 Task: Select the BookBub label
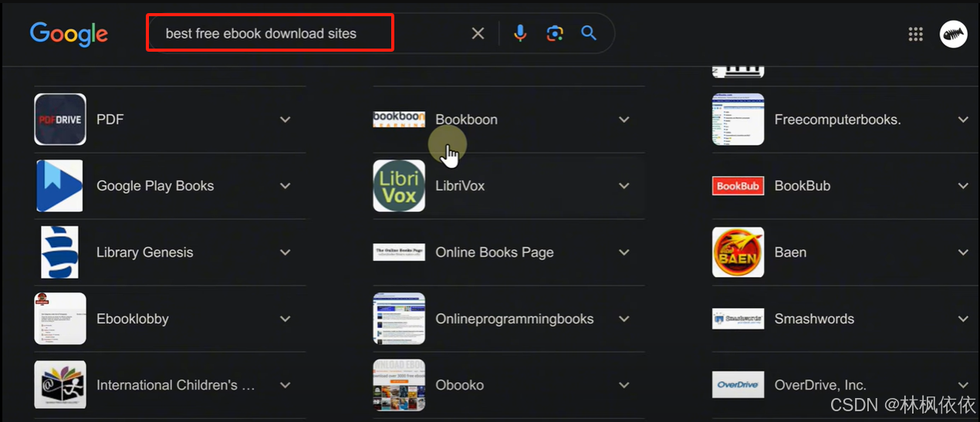(803, 186)
